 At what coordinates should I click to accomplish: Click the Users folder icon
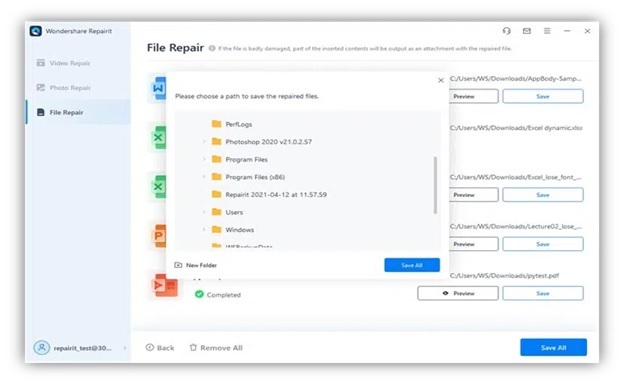tap(216, 212)
